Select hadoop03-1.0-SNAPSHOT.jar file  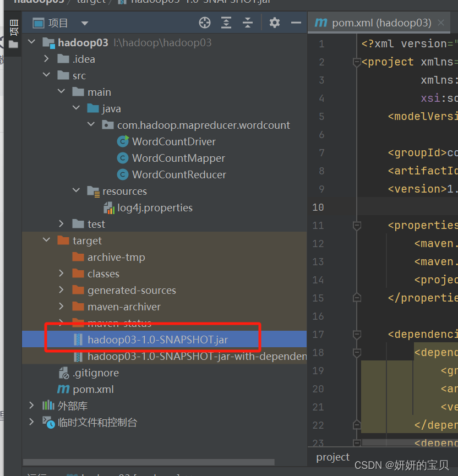point(157,340)
